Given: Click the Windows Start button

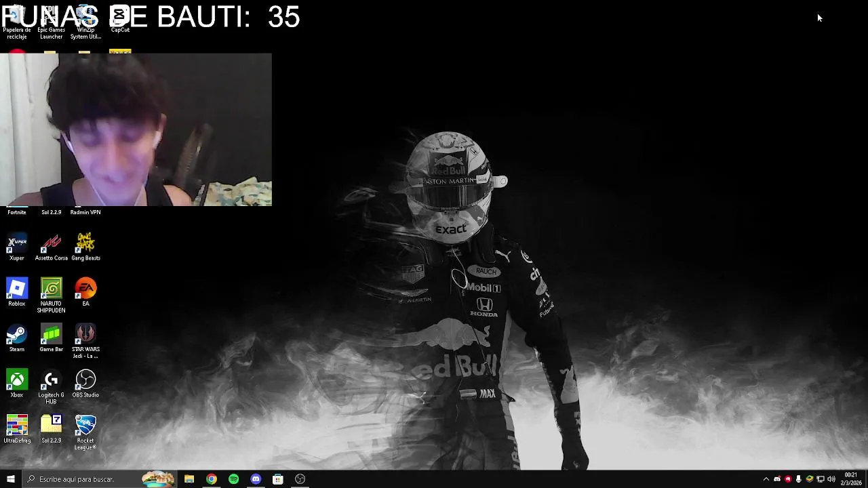Looking at the screenshot, I should coord(11,479).
